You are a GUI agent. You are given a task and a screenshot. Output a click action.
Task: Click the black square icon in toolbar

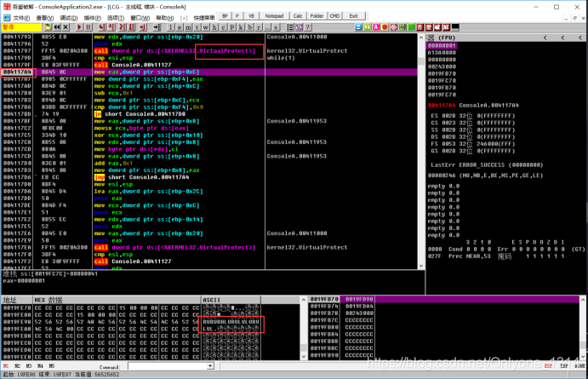[x=455, y=27]
